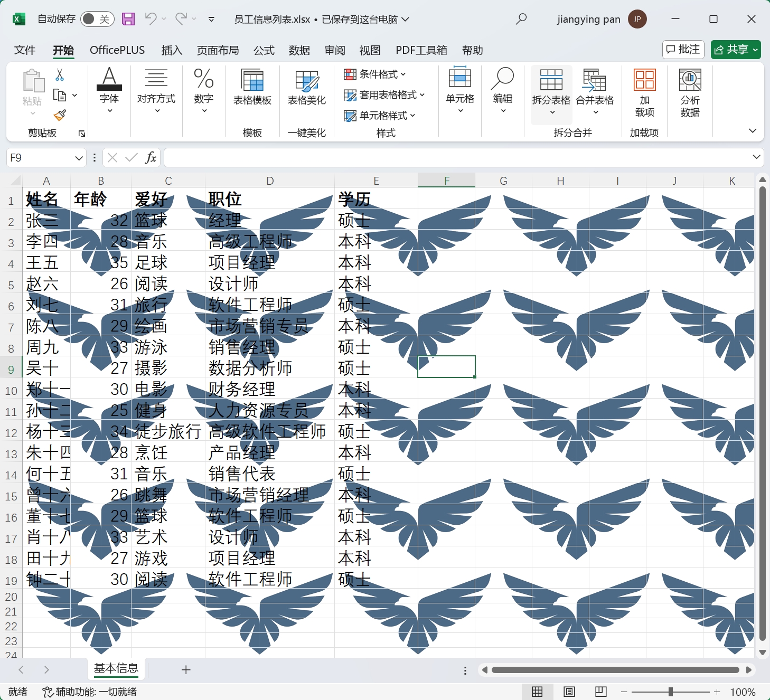Switch to Page Break Preview in status bar

pos(600,692)
